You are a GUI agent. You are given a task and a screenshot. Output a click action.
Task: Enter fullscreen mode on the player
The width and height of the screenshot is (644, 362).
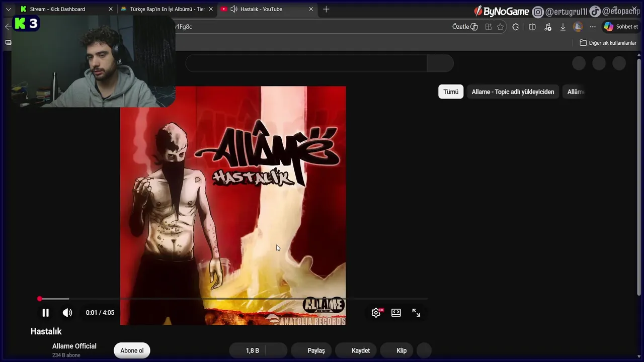click(x=416, y=313)
